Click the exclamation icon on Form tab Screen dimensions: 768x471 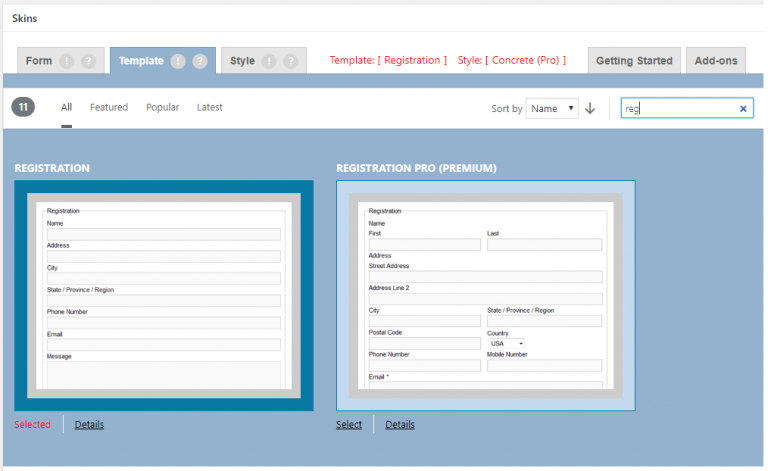[x=67, y=61]
